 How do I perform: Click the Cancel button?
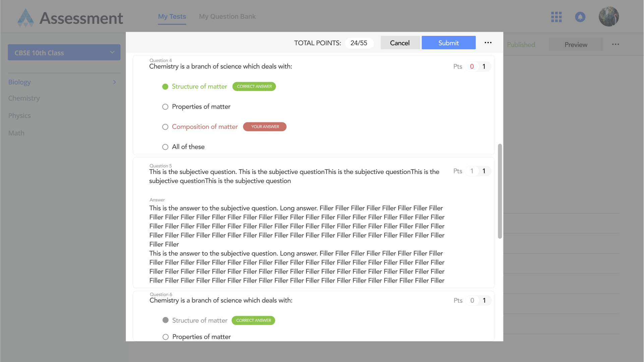click(x=400, y=43)
